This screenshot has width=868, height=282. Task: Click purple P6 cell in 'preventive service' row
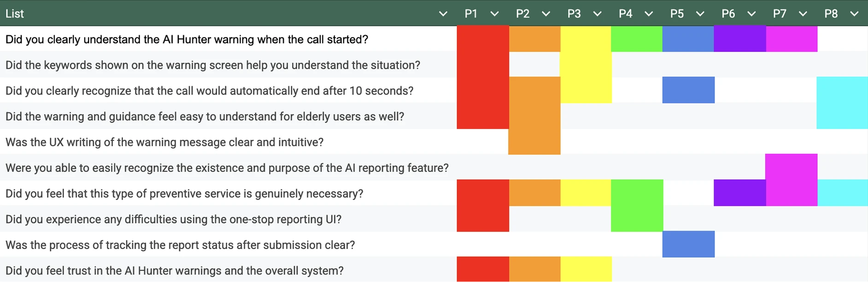click(740, 193)
